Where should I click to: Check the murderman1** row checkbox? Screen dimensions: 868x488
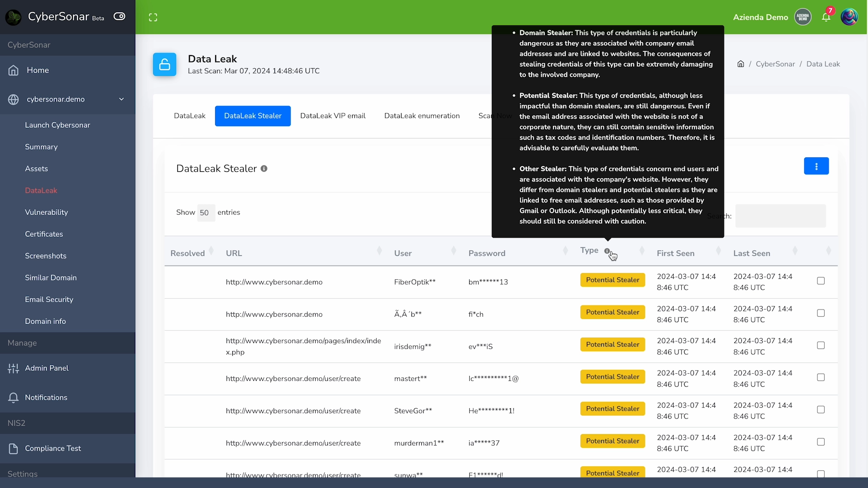coord(821,442)
